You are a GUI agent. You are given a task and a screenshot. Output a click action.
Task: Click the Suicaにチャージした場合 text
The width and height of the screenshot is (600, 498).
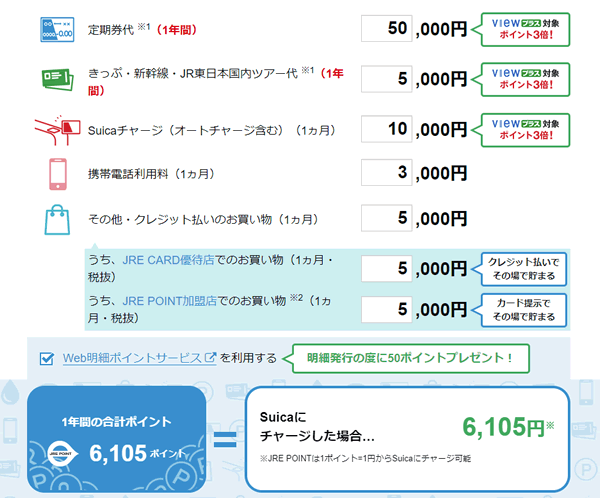coord(317,426)
